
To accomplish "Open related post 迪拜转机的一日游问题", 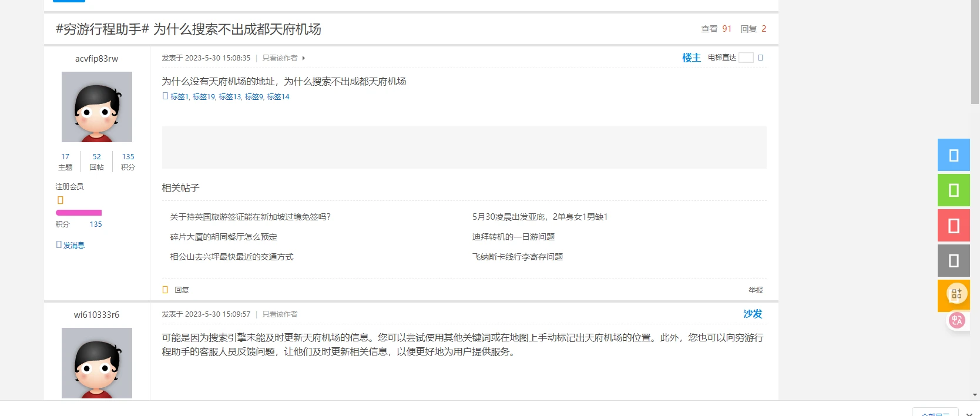I will (x=513, y=237).
